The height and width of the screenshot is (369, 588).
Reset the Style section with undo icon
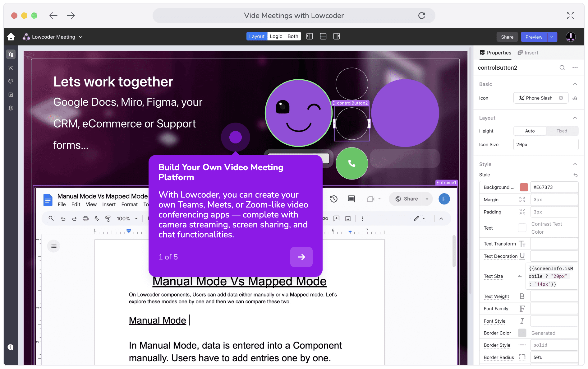pos(576,175)
